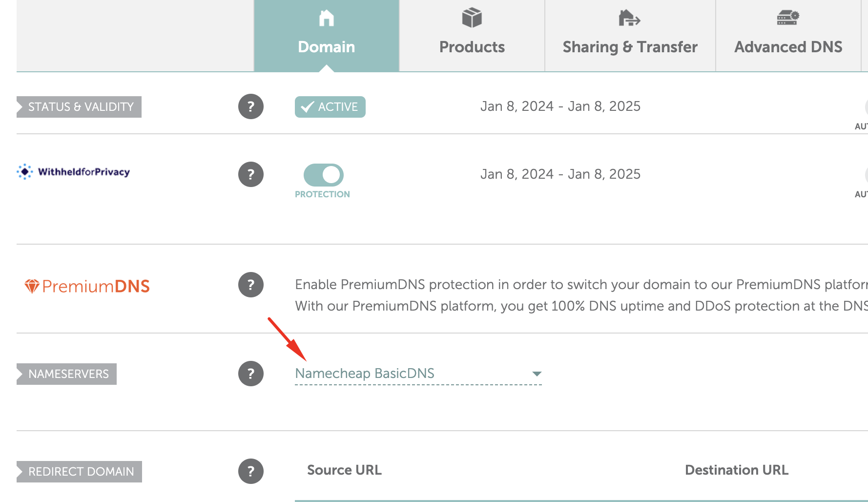Click the PremiumDNS diamond logo
Viewport: 868px width, 502px height.
click(32, 286)
